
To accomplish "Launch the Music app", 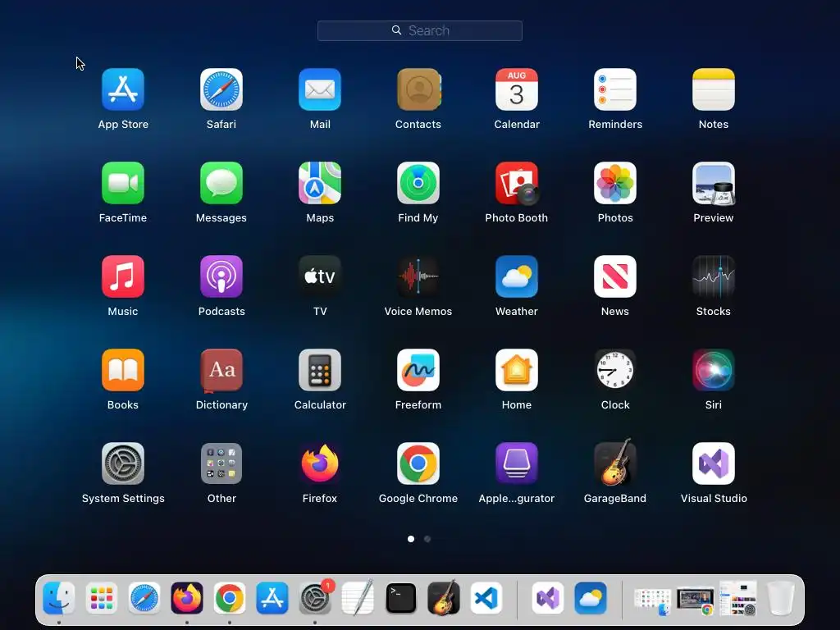I will coord(123,276).
